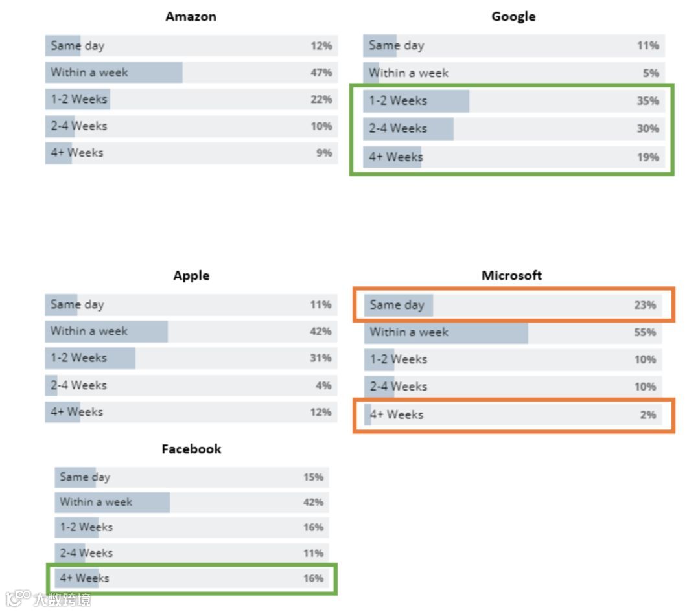The width and height of the screenshot is (700, 612).
Task: Select the Apple chart title
Action: click(x=191, y=275)
